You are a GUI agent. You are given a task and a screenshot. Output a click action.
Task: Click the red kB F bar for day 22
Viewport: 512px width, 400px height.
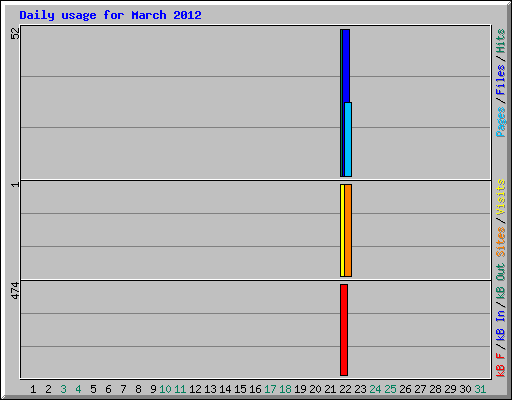click(344, 330)
